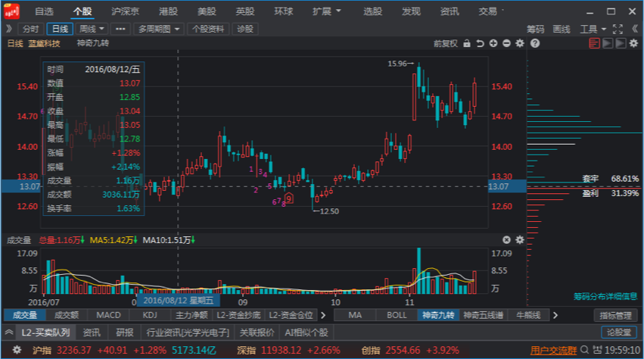Select the 成交量 indicator tab
The width and height of the screenshot is (644, 359).
(25, 315)
